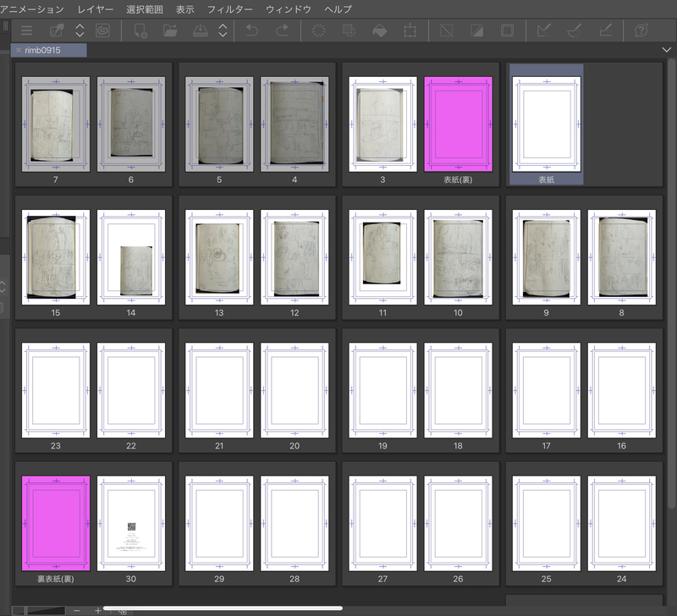
Task: Click the horizontal scrollbar at bottom
Action: point(223,608)
